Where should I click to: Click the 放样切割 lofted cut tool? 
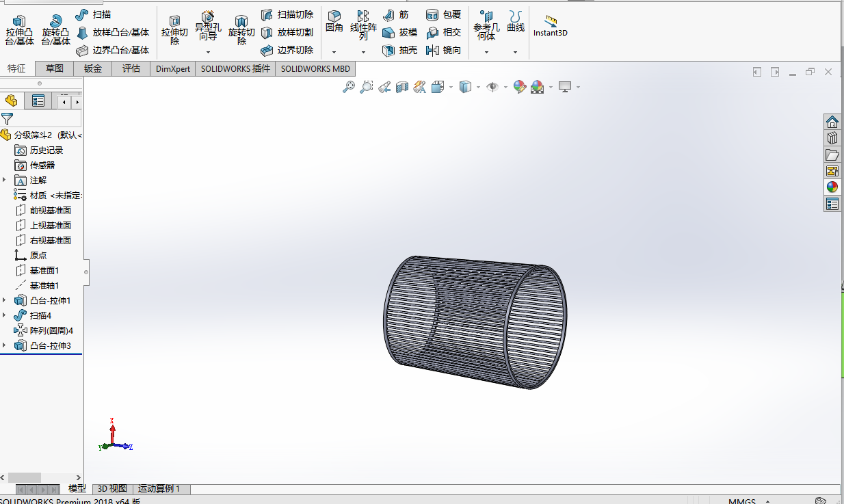[x=287, y=32]
